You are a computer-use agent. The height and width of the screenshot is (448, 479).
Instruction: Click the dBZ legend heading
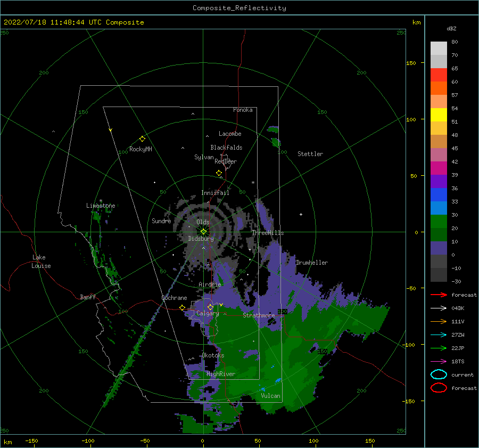click(451, 28)
